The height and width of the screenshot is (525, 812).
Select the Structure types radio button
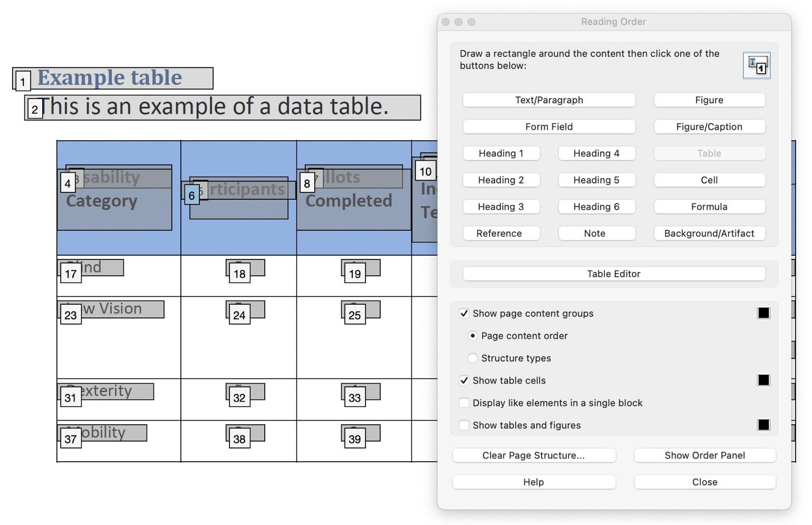tap(473, 358)
